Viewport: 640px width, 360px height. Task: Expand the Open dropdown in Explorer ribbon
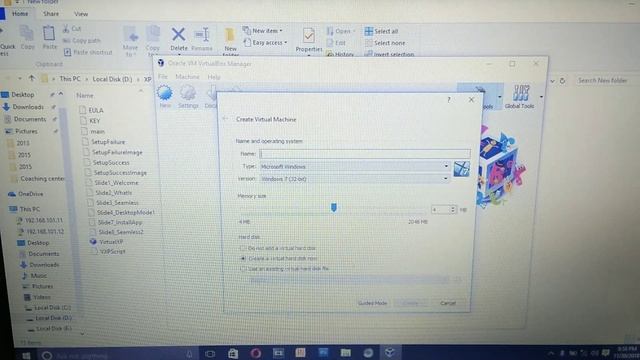pyautogui.click(x=354, y=31)
